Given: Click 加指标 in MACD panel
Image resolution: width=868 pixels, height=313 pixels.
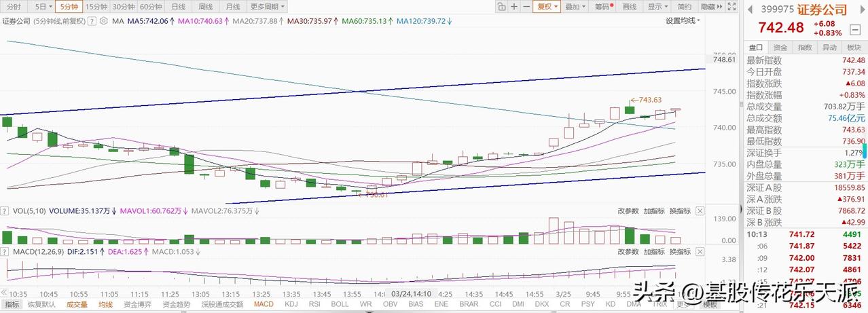Looking at the screenshot, I should point(654,251).
